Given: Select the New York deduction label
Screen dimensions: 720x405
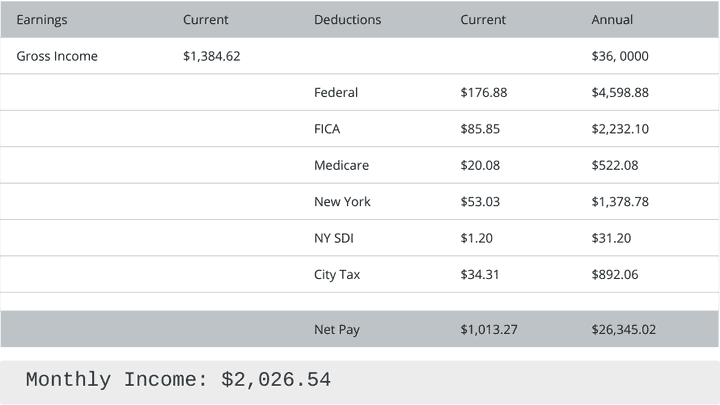Looking at the screenshot, I should pos(342,202).
